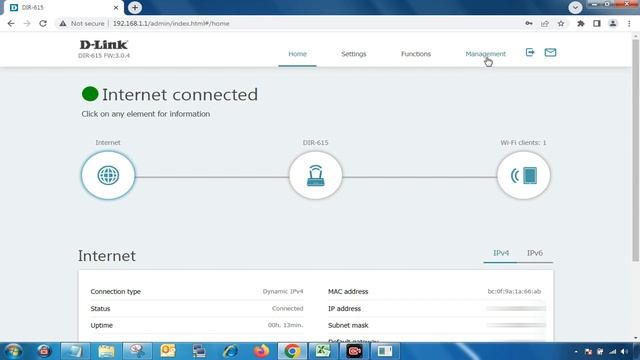Click the 'Internet connected' heading

pos(180,95)
